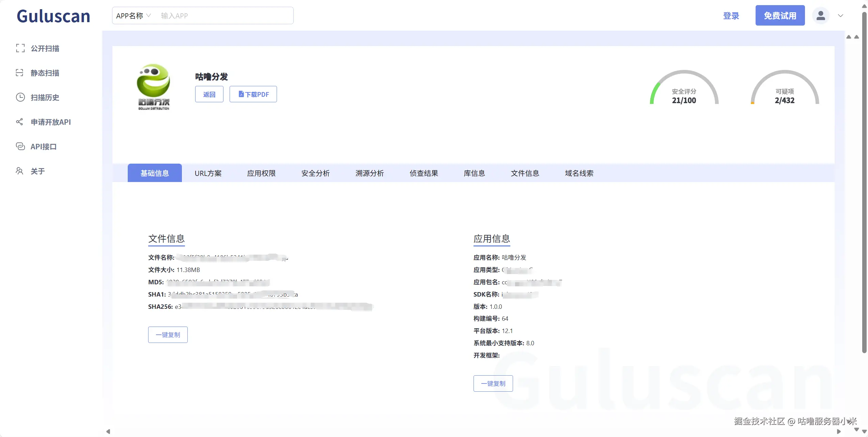Click the 关于 person icon
This screenshot has width=868, height=437.
pos(20,171)
